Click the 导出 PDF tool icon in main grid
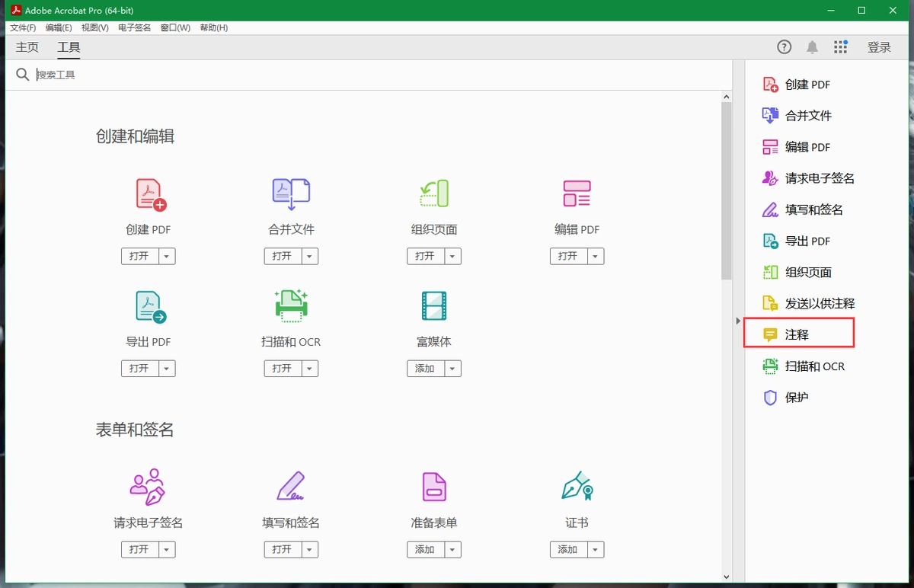Viewport: 914px width, 588px height. pos(150,307)
